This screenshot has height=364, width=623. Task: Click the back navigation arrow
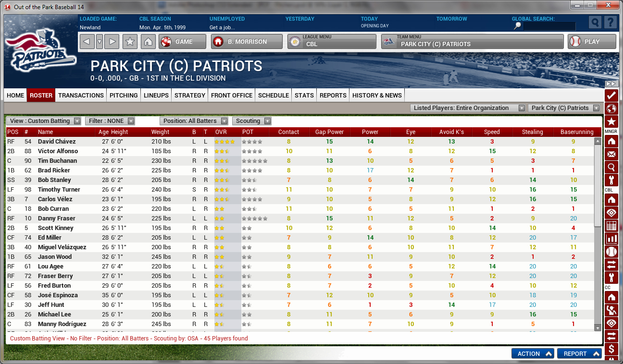[87, 42]
